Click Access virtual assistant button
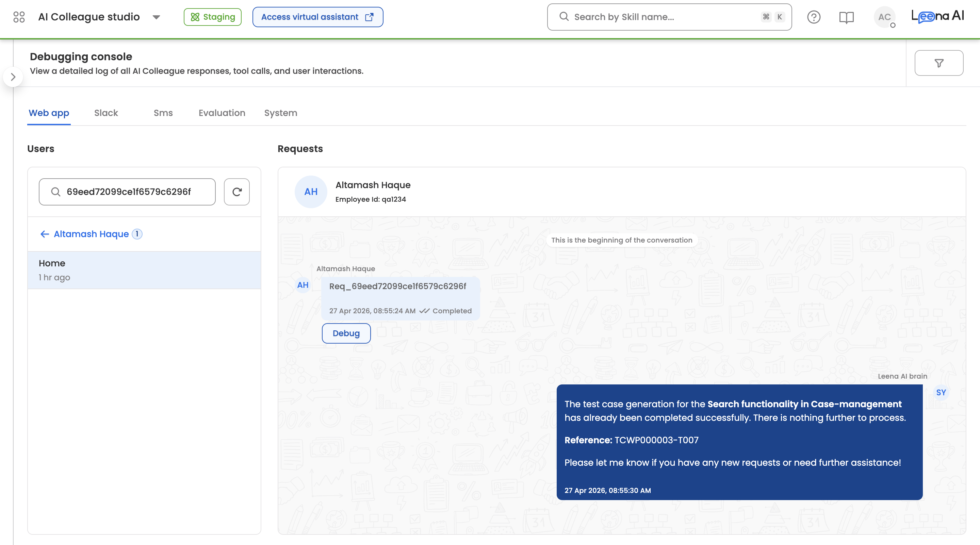Viewport: 980px width, 545px height. click(x=317, y=17)
